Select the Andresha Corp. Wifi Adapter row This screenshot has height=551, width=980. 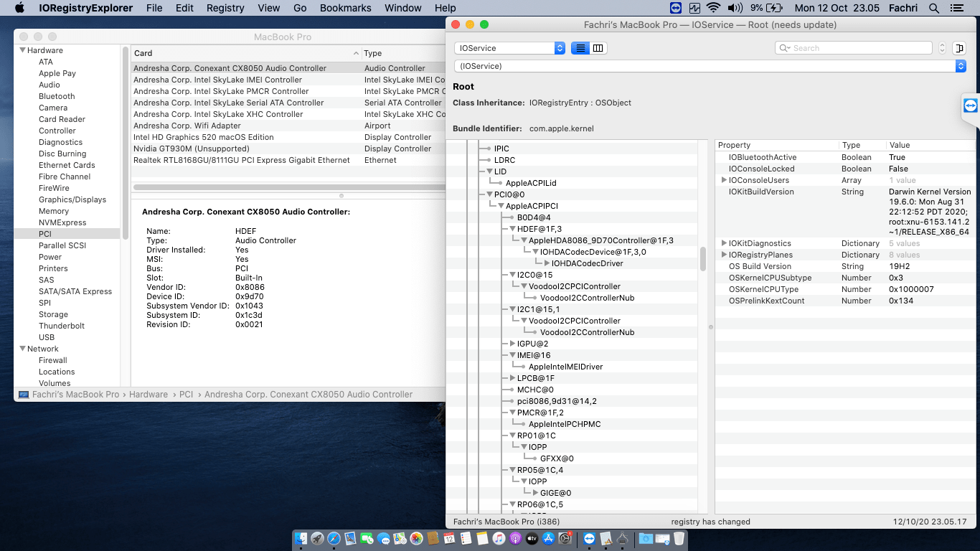[288, 126]
